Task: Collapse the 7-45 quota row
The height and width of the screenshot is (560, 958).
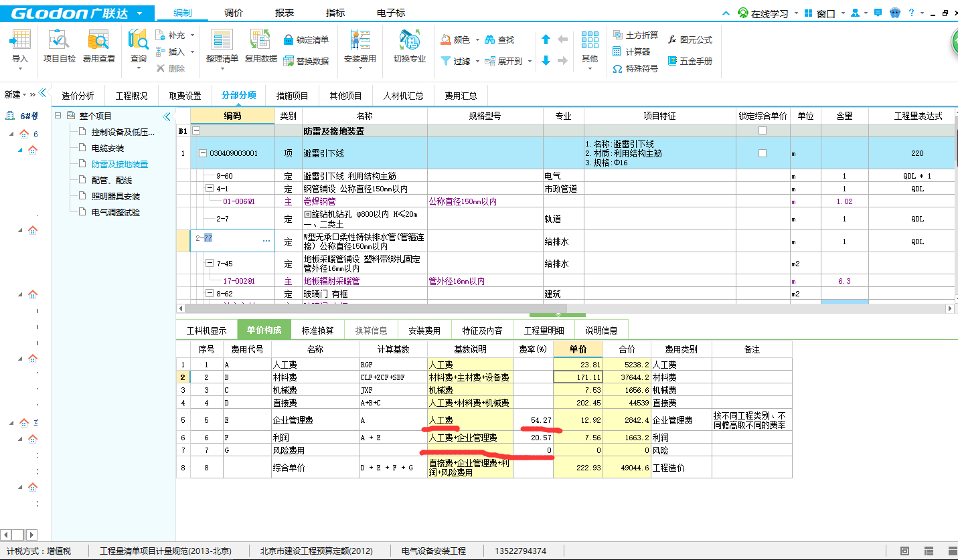Action: 209,264
